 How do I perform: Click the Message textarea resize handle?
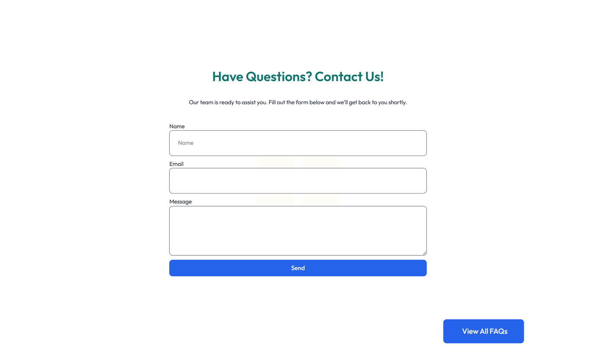click(x=424, y=253)
